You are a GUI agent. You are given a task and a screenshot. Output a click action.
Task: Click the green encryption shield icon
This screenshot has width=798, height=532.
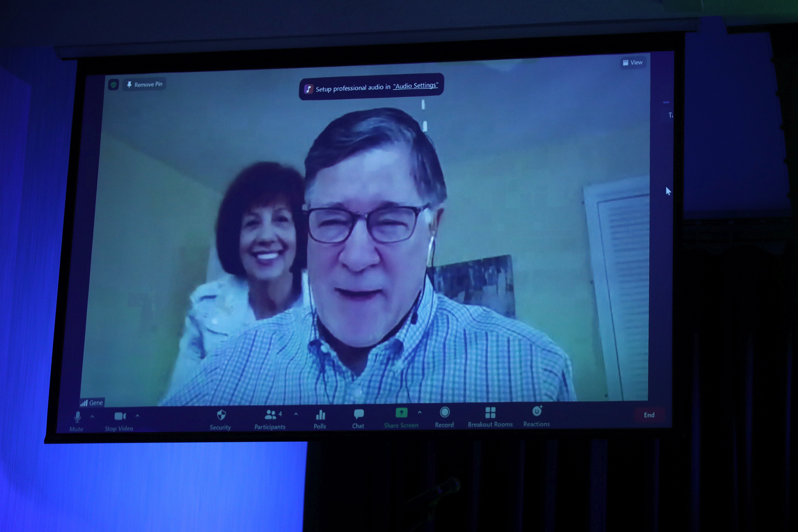click(x=114, y=85)
